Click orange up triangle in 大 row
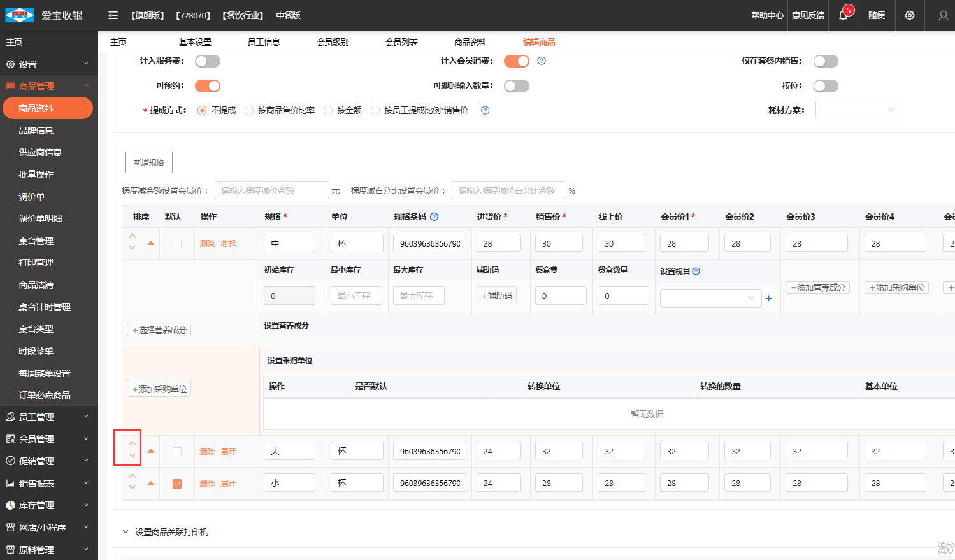The height and width of the screenshot is (560, 955). pyautogui.click(x=151, y=451)
